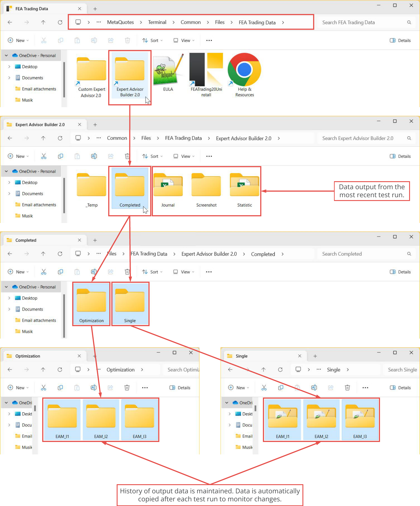Open New dropdown in Single window
Viewport: 420px width, 506px height.
pos(239,388)
